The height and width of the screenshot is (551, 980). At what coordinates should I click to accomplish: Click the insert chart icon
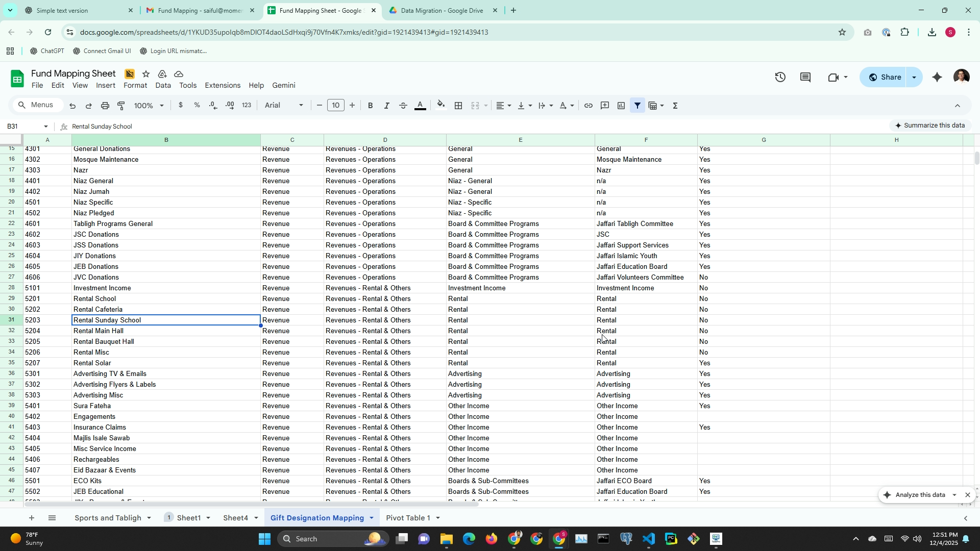pyautogui.click(x=621, y=106)
